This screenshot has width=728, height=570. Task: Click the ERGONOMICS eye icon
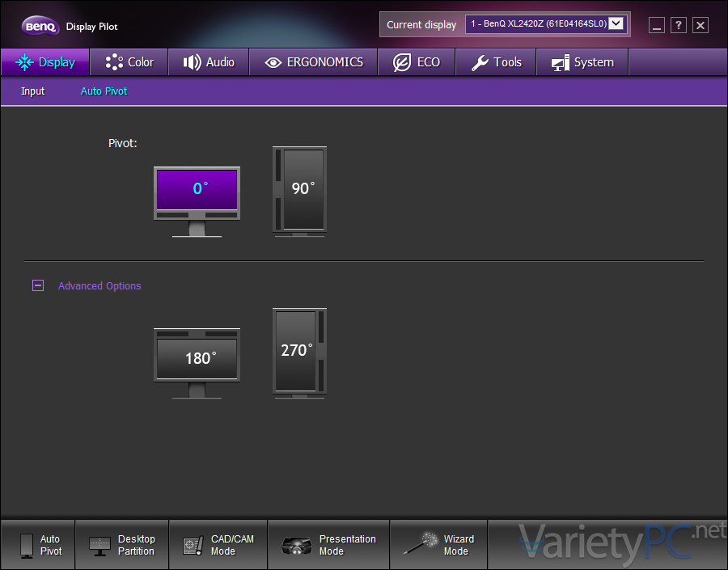tap(277, 61)
